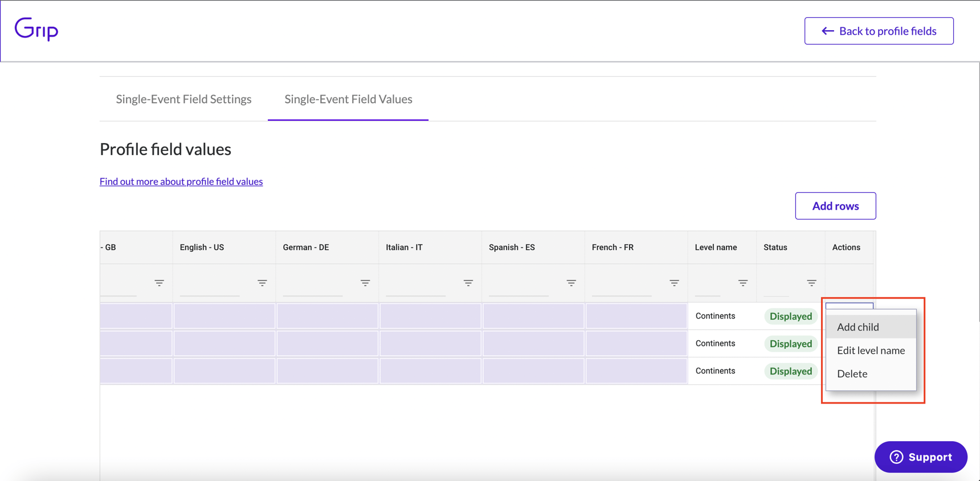Click the Support help button
Viewport: 980px width, 481px height.
[921, 457]
